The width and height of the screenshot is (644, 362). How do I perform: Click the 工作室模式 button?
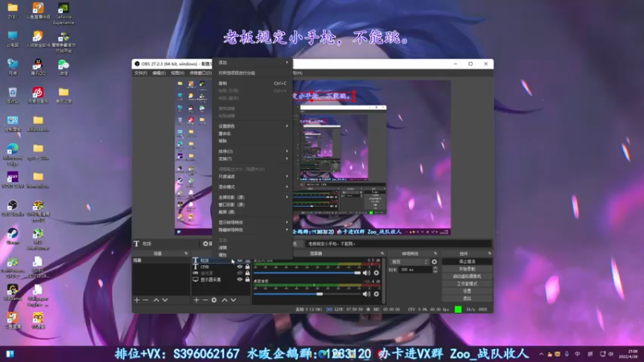[x=467, y=284]
